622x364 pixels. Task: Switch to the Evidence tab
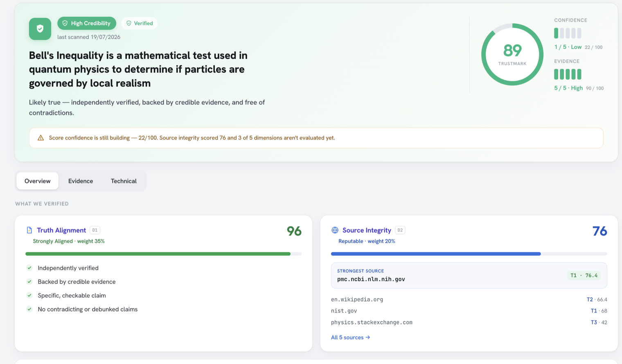coord(81,181)
